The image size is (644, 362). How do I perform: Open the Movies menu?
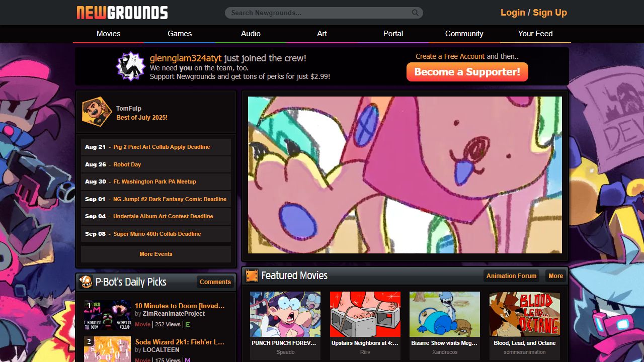tap(109, 34)
